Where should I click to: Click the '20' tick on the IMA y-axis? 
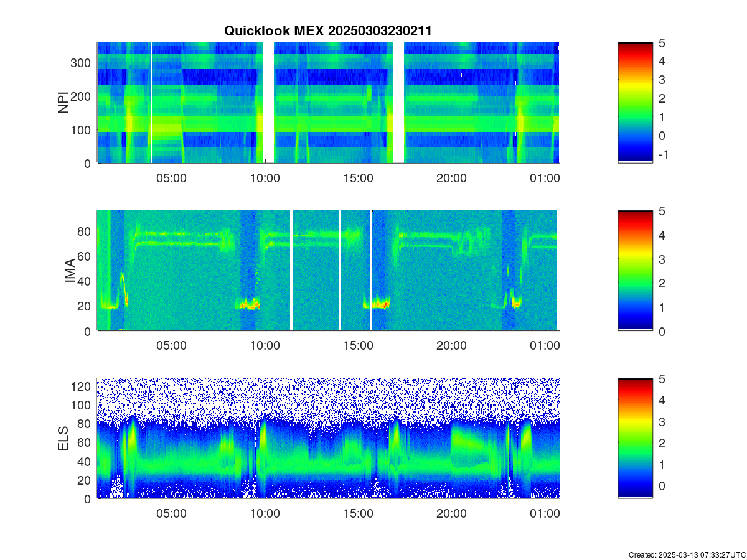click(85, 306)
